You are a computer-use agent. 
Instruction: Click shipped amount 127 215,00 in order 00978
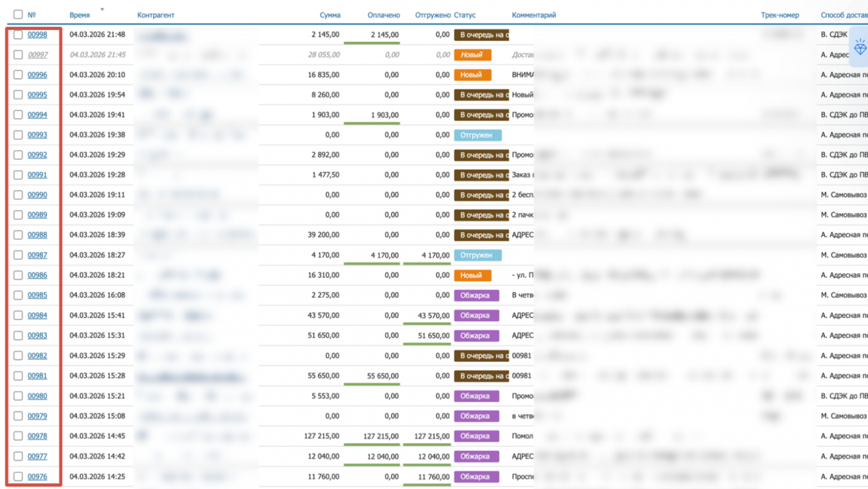tap(431, 436)
